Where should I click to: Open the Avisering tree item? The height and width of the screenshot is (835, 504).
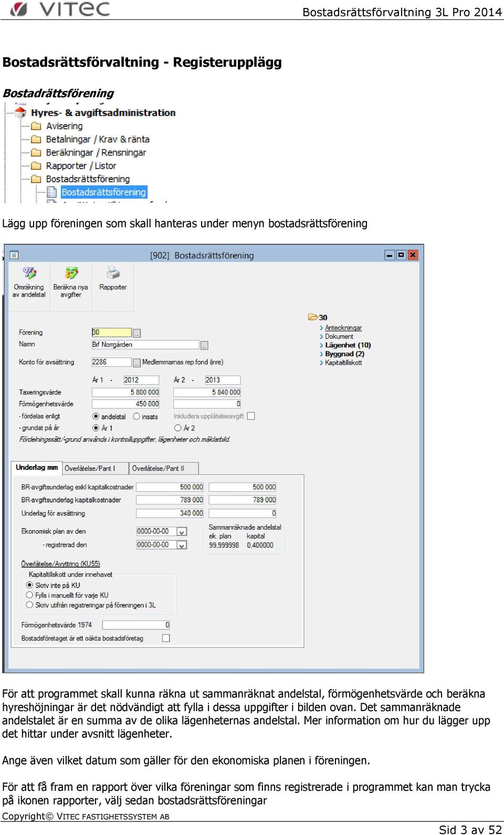point(64,126)
